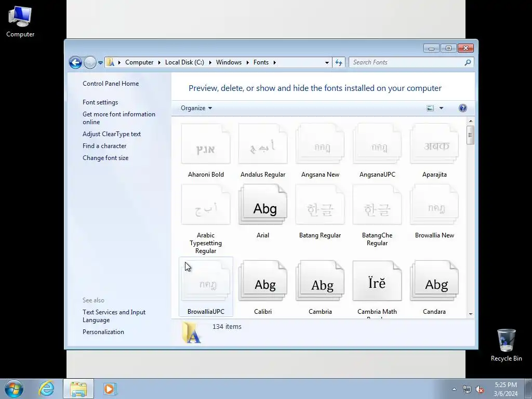The width and height of the screenshot is (532, 399).
Task: Click Windows Explorer taskbar button
Action: click(x=78, y=389)
